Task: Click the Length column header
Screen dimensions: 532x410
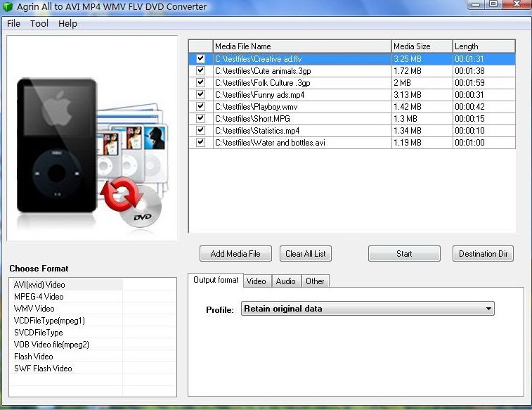Action: coord(484,46)
